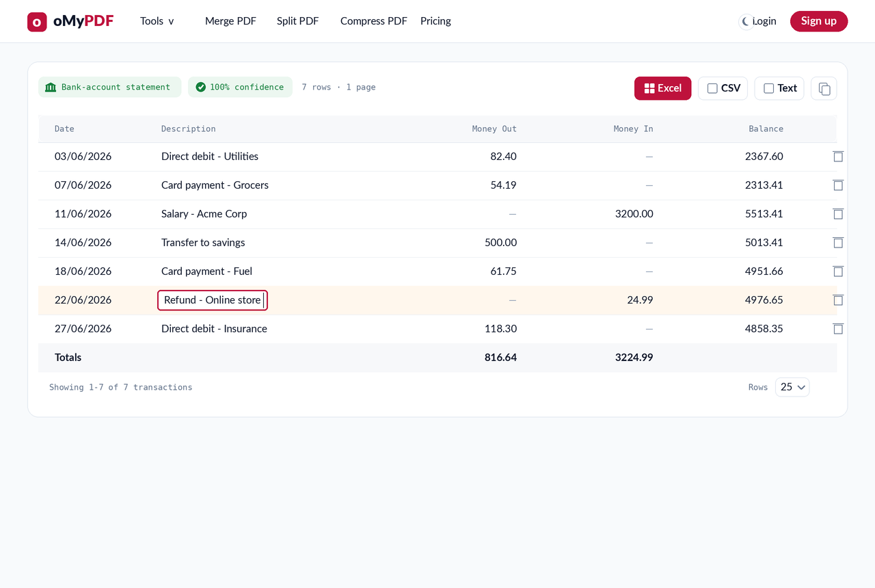875x588 pixels.
Task: Click the 24.99 money in cell
Action: (640, 300)
